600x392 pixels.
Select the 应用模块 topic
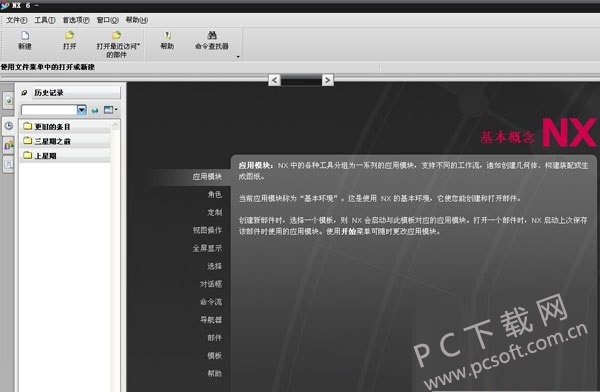pyautogui.click(x=207, y=176)
